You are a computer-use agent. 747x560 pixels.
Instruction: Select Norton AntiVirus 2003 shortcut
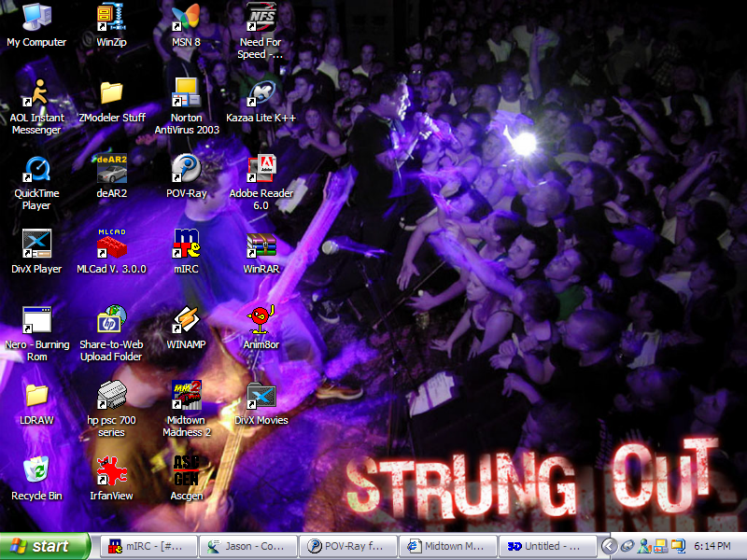(186, 92)
